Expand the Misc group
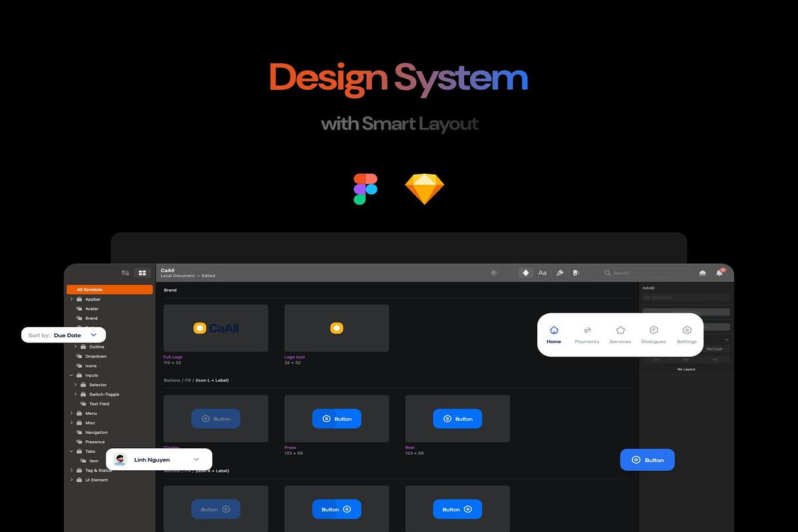The height and width of the screenshot is (532, 798). [72, 423]
